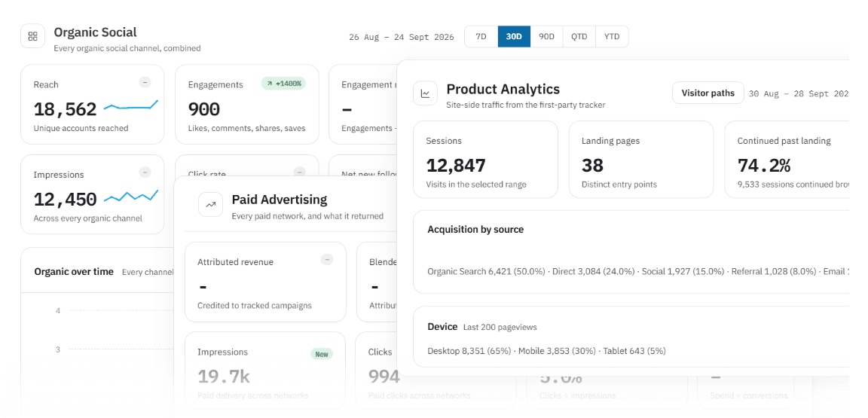Screen dimensions: 868x418
Task: Switch to the 90D range
Action: tap(546, 37)
